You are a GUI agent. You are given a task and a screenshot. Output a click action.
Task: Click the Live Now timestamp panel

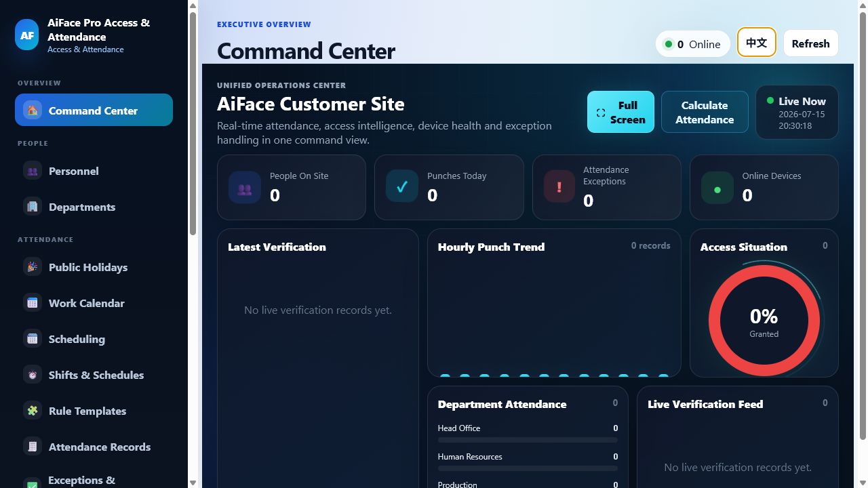coord(797,112)
